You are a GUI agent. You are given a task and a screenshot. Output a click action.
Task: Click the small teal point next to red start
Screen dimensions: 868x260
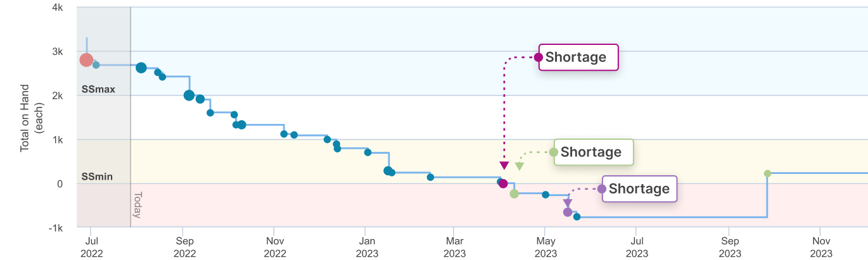(x=96, y=65)
